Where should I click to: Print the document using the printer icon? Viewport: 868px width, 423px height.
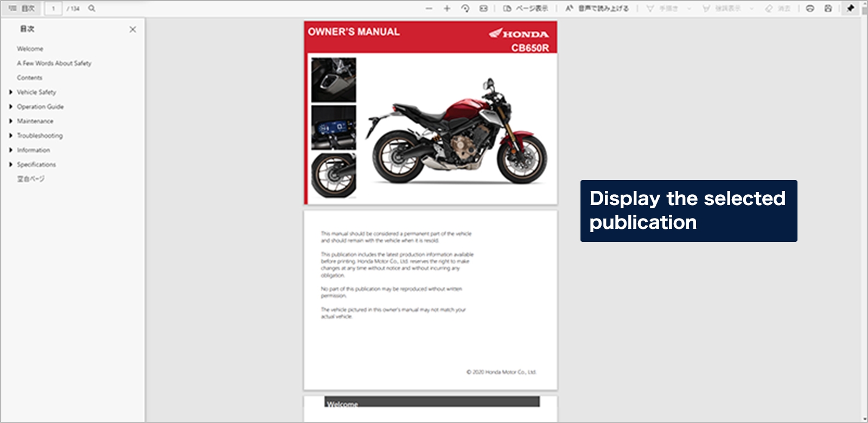pyautogui.click(x=810, y=9)
